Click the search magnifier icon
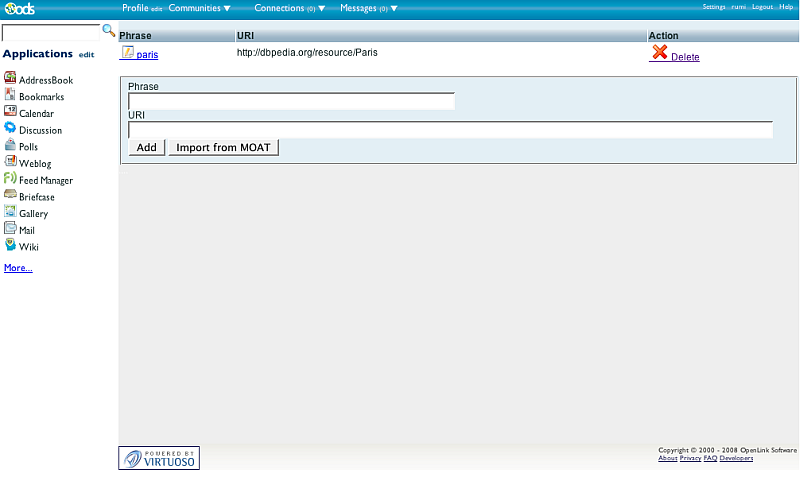Viewport: 800px width, 485px height. 109,31
